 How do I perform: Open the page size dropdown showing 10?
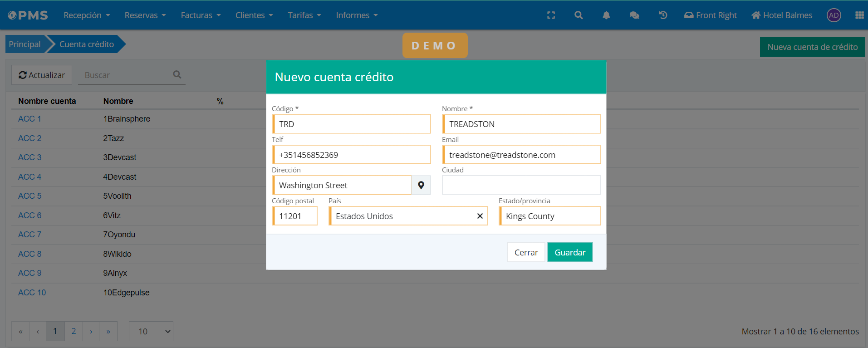[x=151, y=331]
